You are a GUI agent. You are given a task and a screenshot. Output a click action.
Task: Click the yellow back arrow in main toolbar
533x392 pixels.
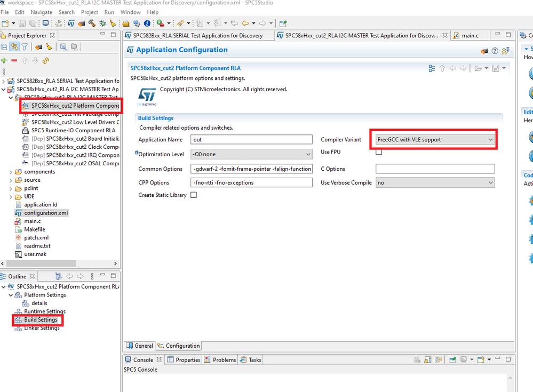click(245, 23)
